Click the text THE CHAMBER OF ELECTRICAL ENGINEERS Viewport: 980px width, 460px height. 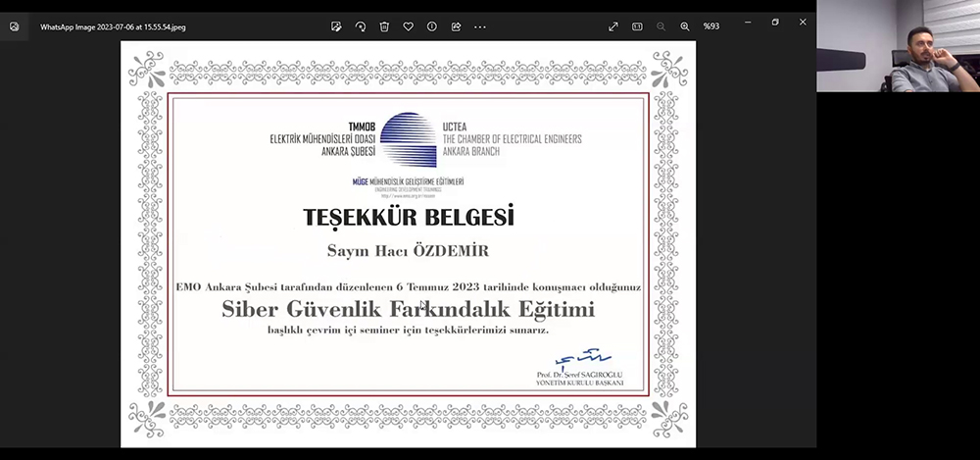[x=512, y=139]
